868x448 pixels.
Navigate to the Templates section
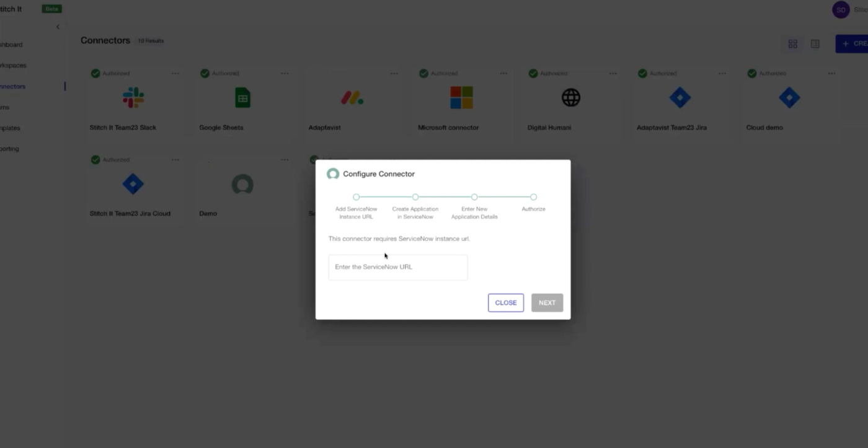(x=11, y=128)
